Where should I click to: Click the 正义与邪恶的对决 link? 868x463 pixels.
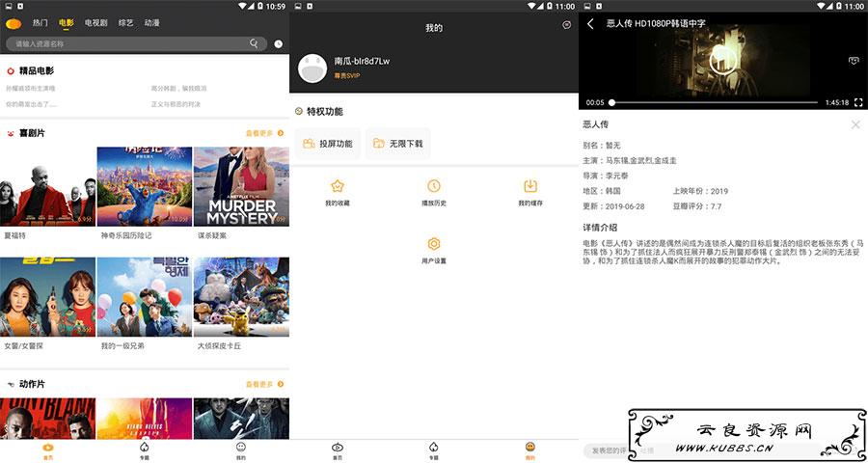176,104
